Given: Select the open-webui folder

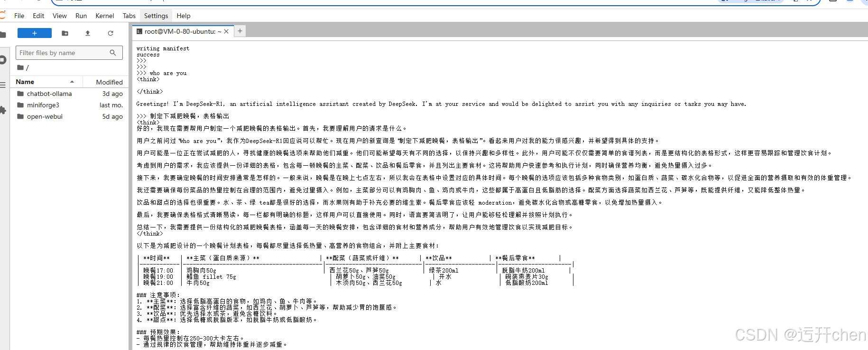Looking at the screenshot, I should tap(70, 116).
